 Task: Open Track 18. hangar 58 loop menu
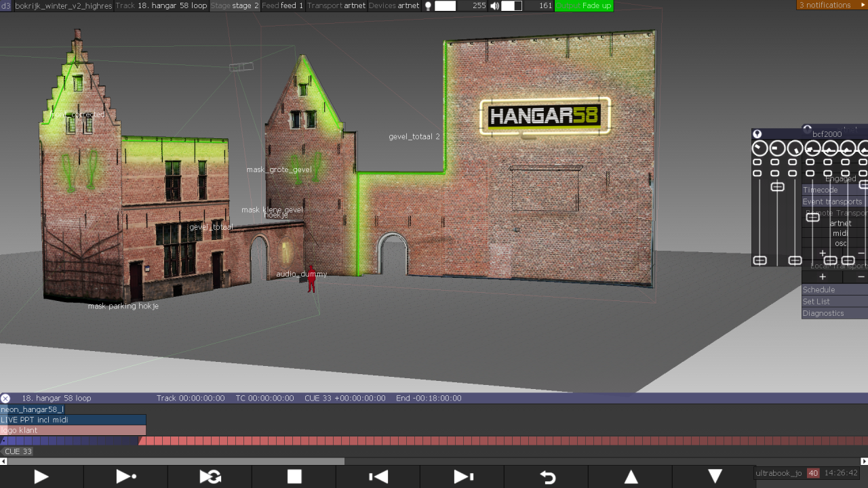161,5
